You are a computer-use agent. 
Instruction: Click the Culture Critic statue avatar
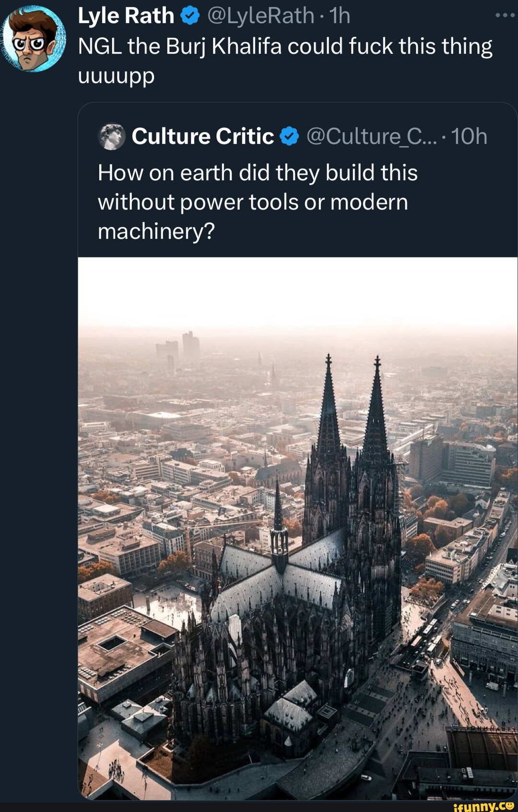[x=112, y=137]
